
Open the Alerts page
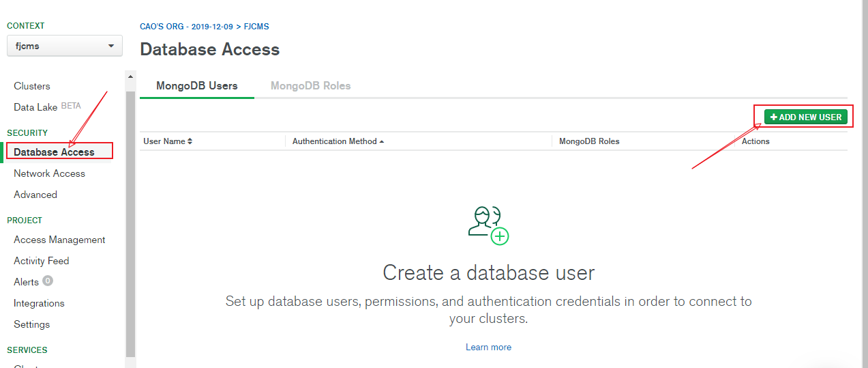point(26,282)
